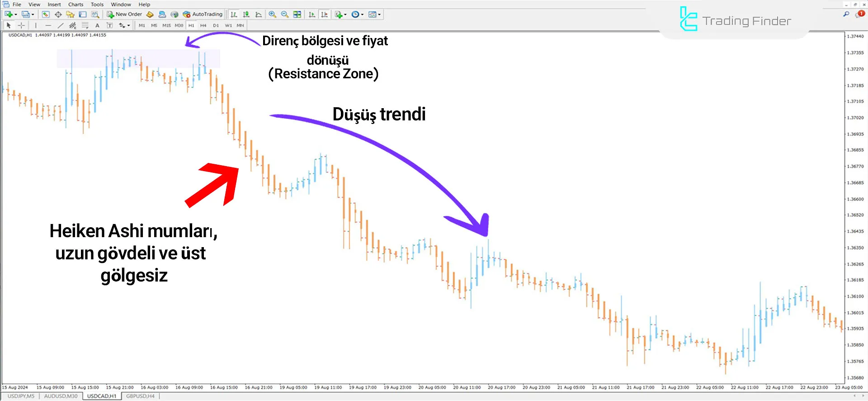This screenshot has width=868, height=401.
Task: Open the Tools menu
Action: click(97, 5)
